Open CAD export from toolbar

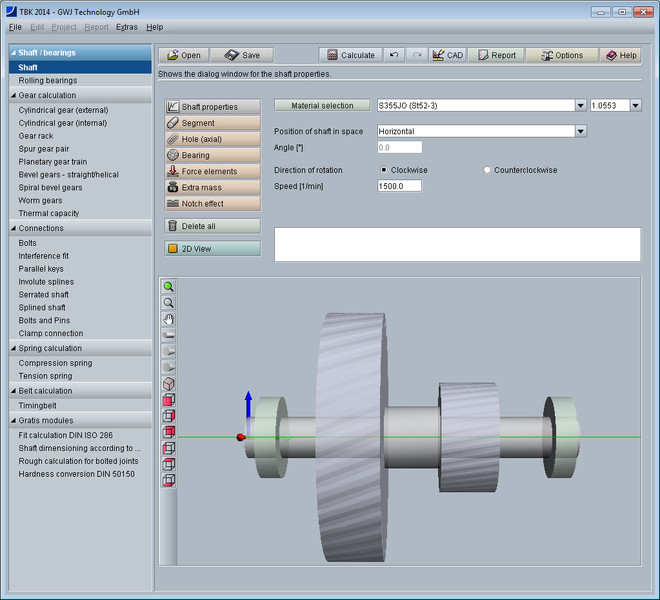pos(447,55)
